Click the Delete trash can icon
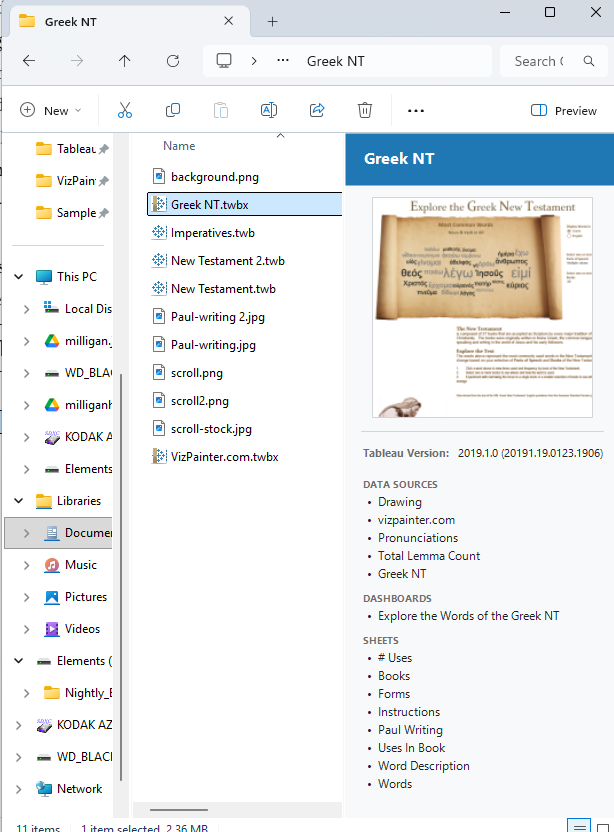 click(x=365, y=110)
